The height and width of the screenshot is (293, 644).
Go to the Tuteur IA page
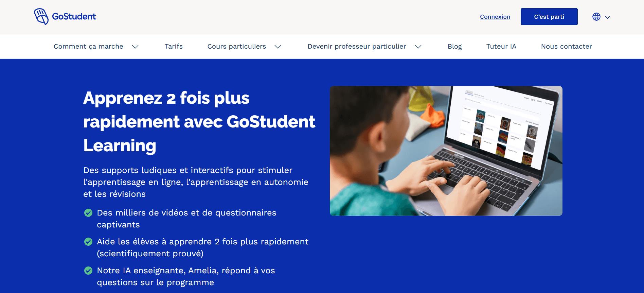point(501,46)
